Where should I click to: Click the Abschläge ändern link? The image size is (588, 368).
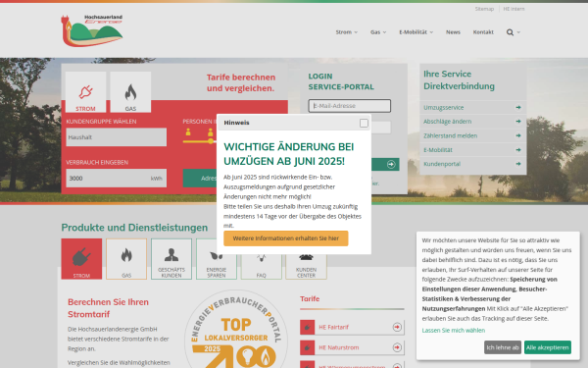(448, 122)
